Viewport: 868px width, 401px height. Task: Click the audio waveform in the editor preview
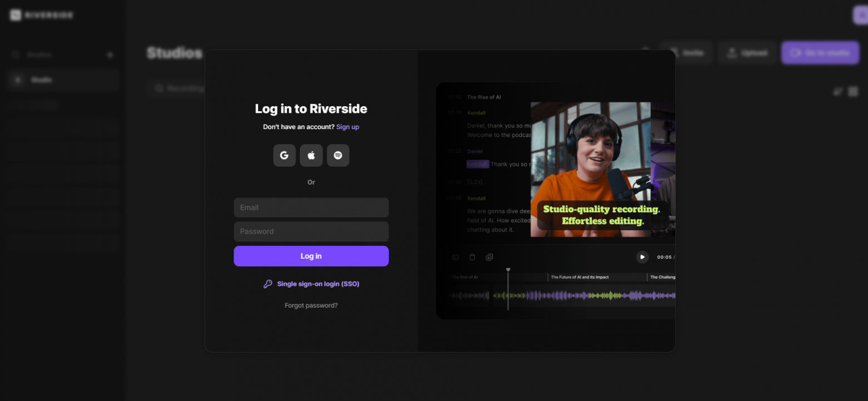click(x=562, y=296)
